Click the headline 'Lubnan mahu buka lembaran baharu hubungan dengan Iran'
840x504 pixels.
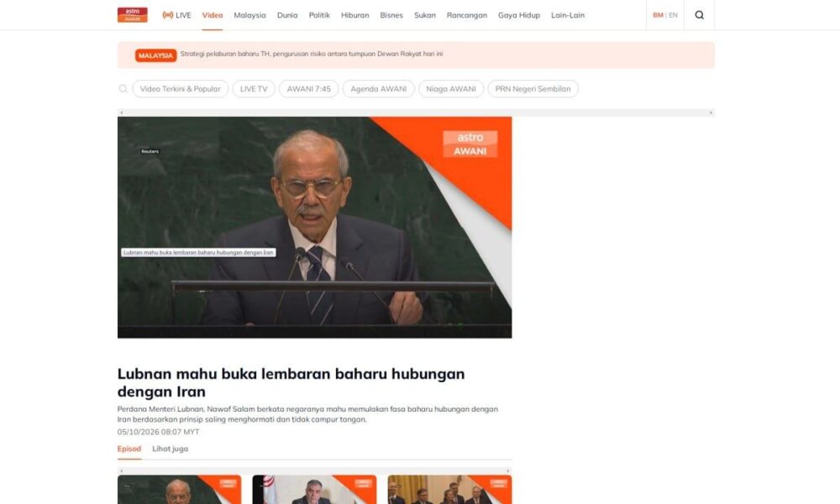pyautogui.click(x=291, y=382)
